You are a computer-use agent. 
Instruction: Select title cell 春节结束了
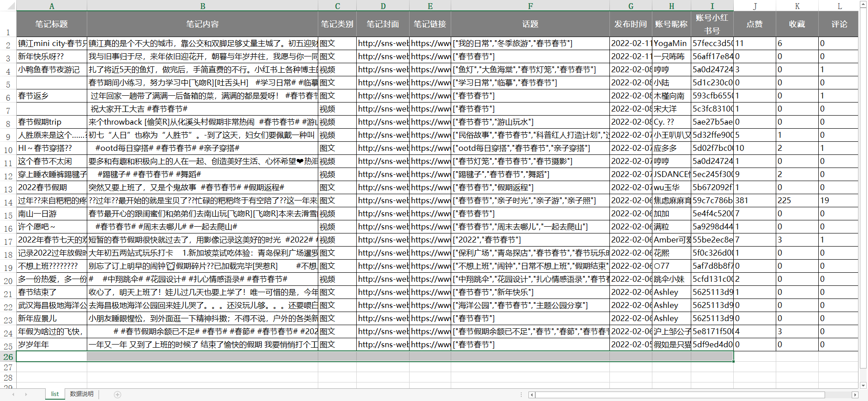(x=52, y=292)
